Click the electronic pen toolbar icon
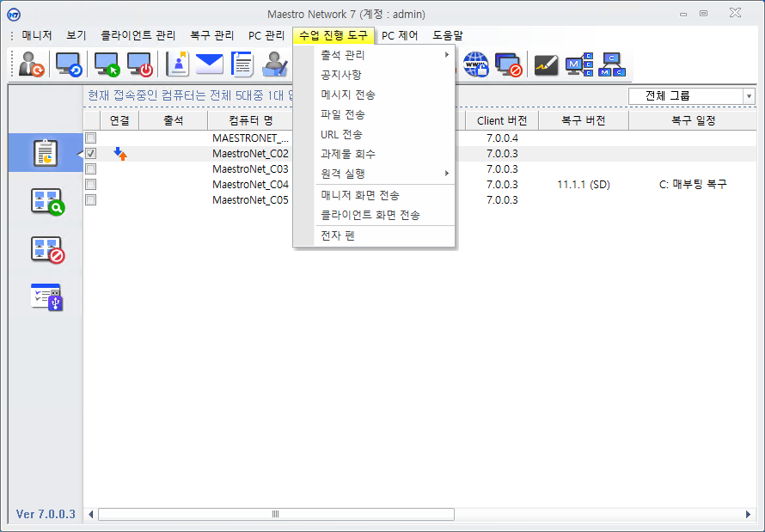 (x=547, y=64)
